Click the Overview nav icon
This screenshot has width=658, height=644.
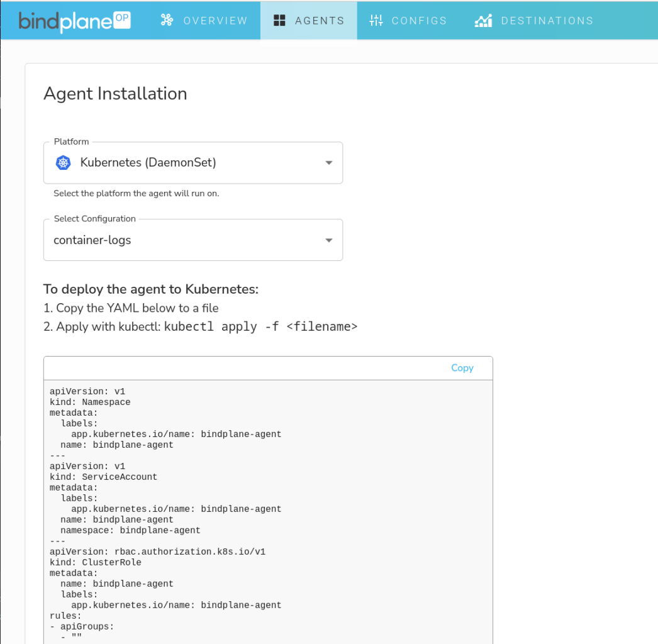(x=167, y=20)
